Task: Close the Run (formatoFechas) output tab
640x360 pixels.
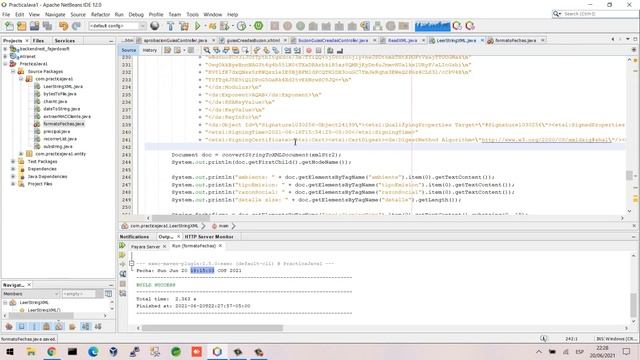Action: point(220,246)
